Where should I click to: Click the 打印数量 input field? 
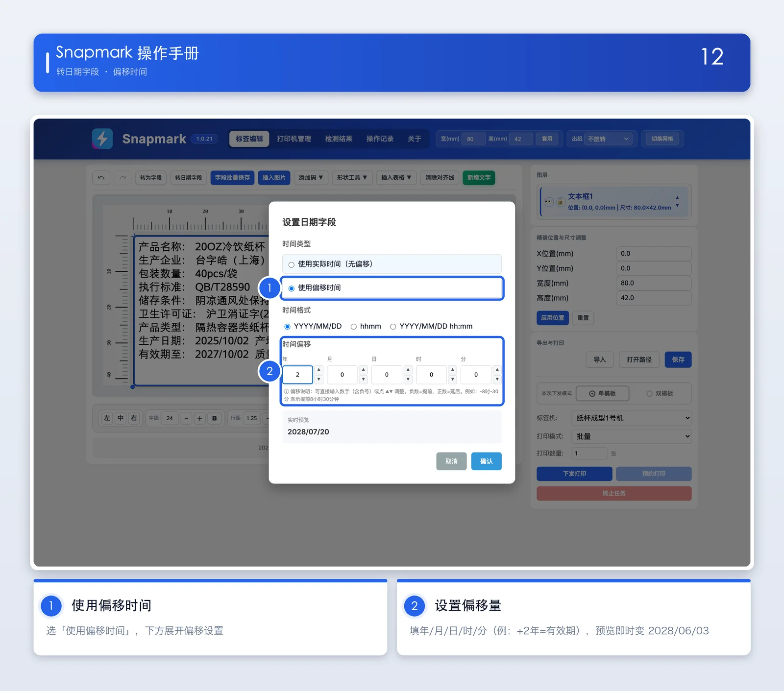pyautogui.click(x=589, y=453)
